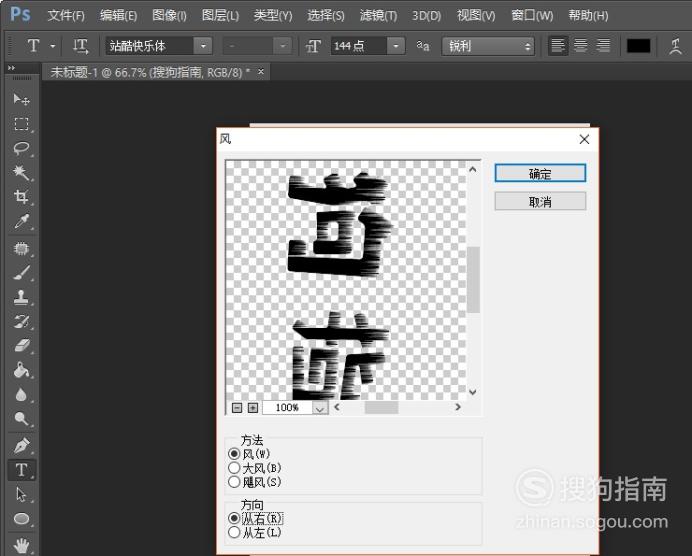The height and width of the screenshot is (556, 692).
Task: Choose direction 从左(L) radio button
Action: click(234, 532)
